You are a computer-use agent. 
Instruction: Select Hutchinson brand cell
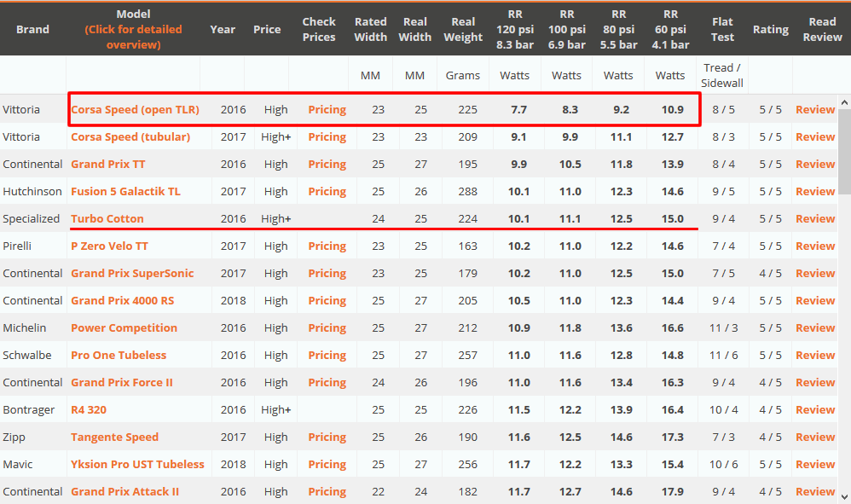(x=32, y=192)
